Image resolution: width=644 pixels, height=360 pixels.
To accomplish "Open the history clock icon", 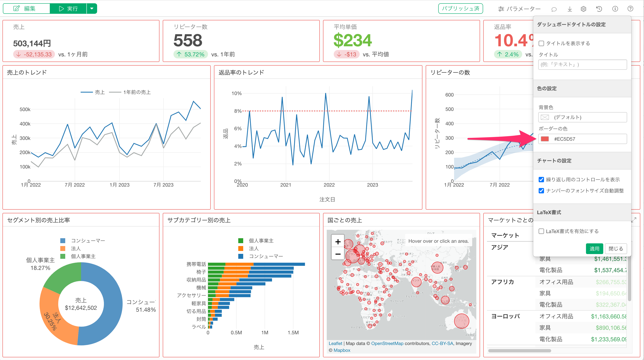I will tap(599, 9).
